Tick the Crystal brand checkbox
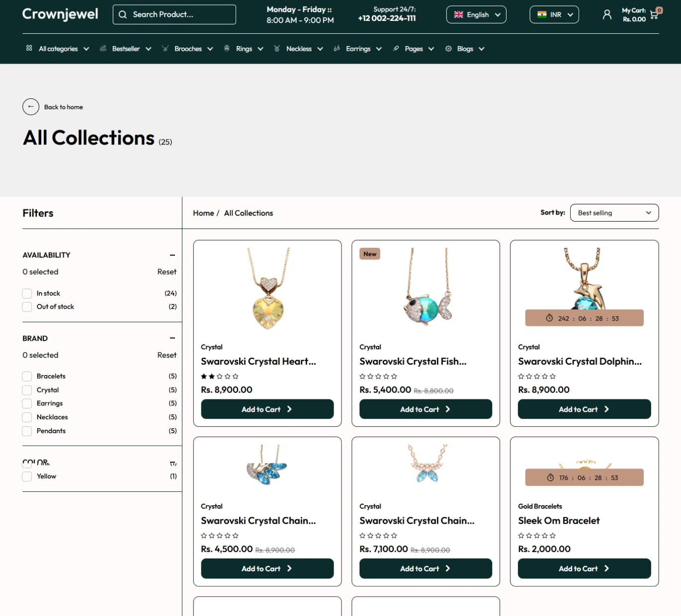 pyautogui.click(x=27, y=390)
